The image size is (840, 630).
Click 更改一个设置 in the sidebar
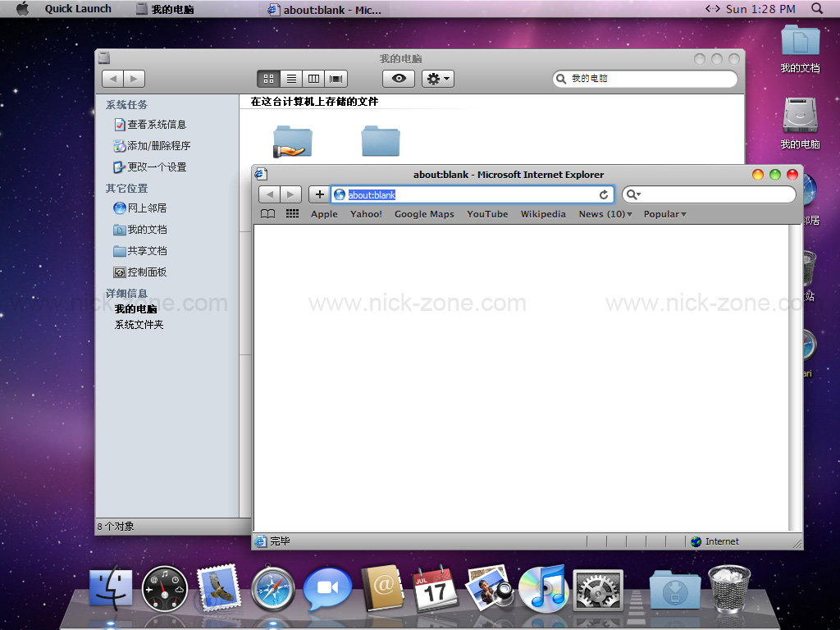coord(150,167)
